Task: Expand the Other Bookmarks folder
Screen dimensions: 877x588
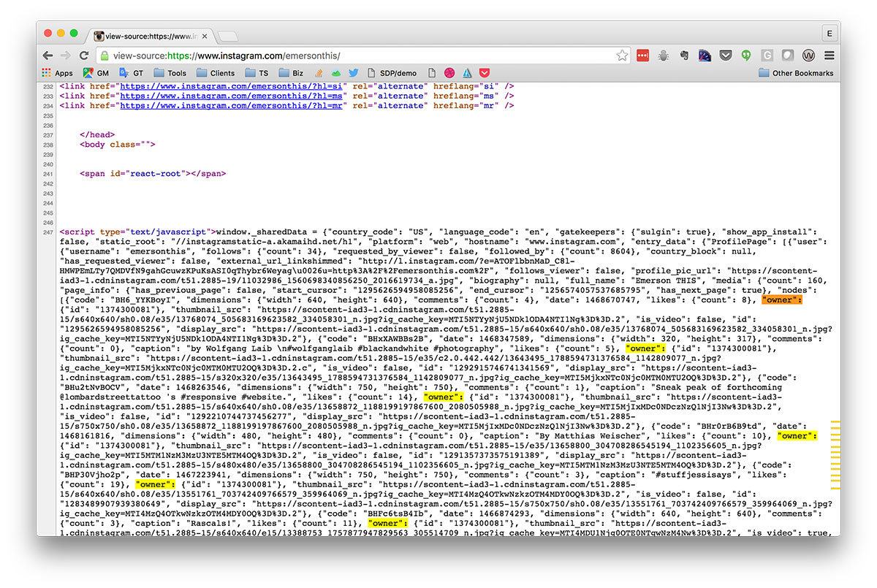Action: tap(796, 73)
